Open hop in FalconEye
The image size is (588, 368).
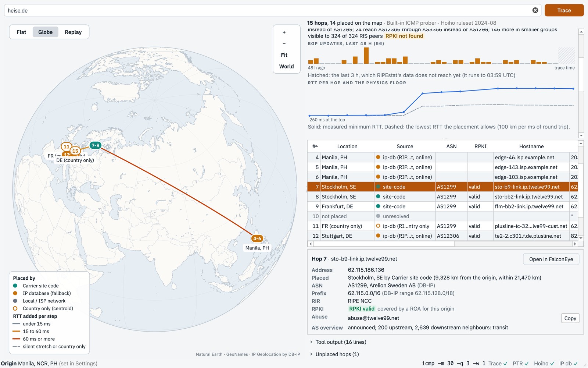[551, 259]
